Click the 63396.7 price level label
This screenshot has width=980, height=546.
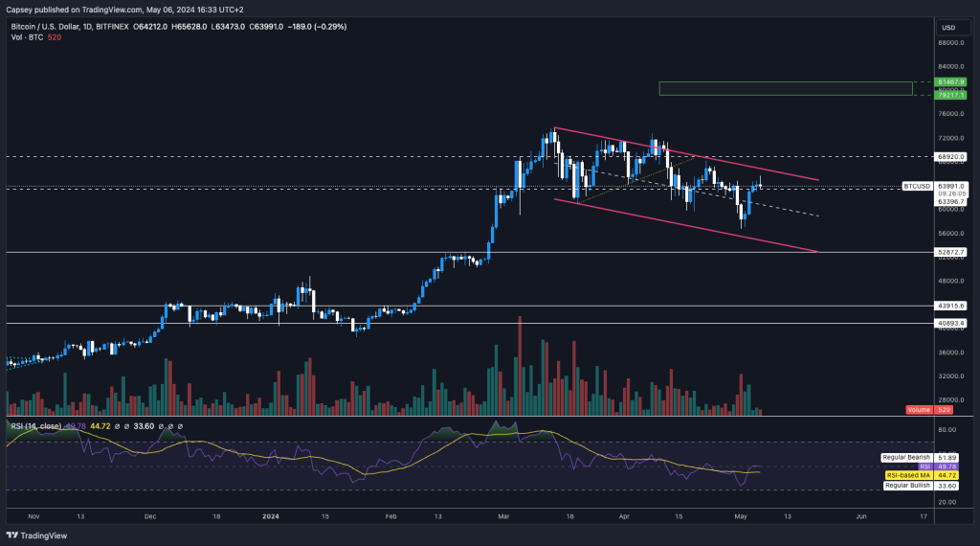point(950,202)
